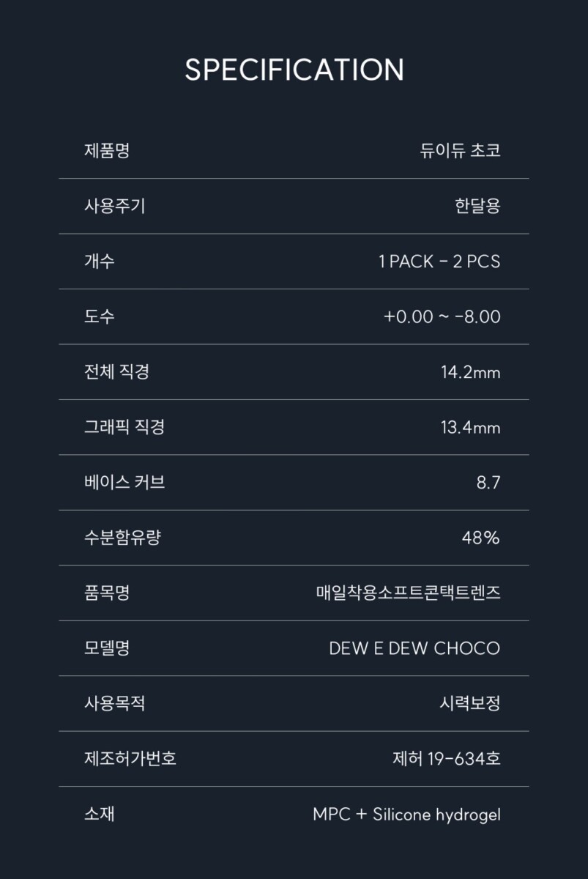Select the 매일착용소프트콘택트렌즈 item name

pyautogui.click(x=408, y=593)
